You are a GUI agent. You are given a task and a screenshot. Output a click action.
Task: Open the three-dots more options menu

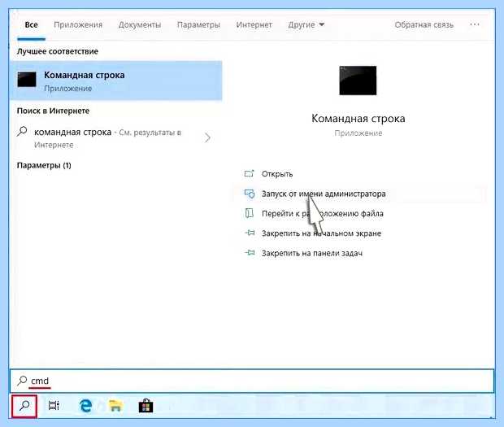point(475,24)
